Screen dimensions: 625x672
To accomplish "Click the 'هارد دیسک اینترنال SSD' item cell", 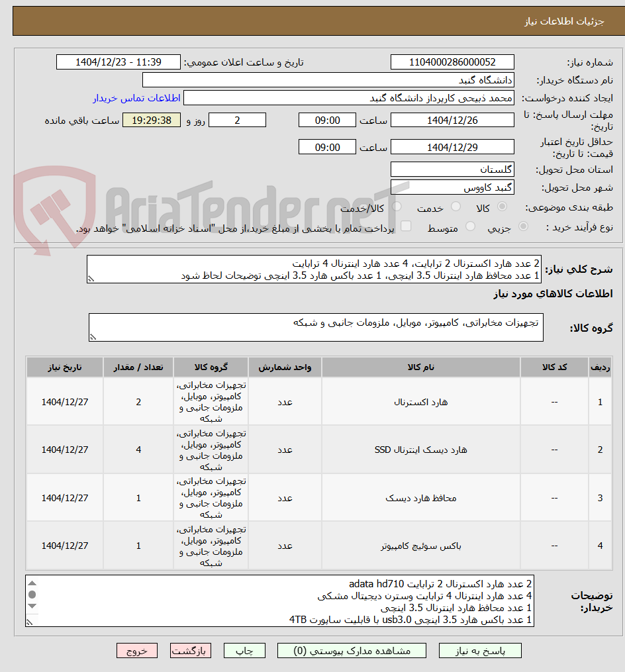I will [x=421, y=450].
